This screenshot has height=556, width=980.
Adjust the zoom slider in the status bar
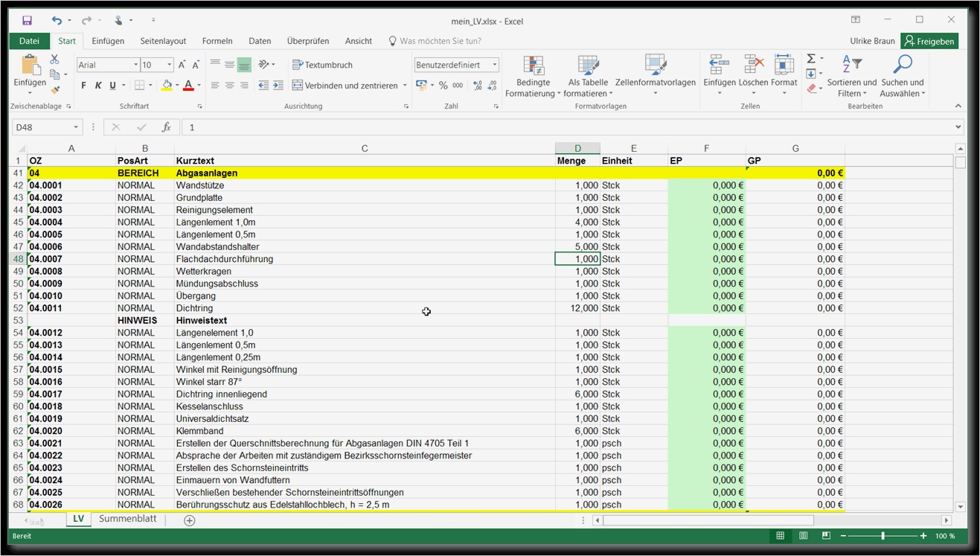883,535
